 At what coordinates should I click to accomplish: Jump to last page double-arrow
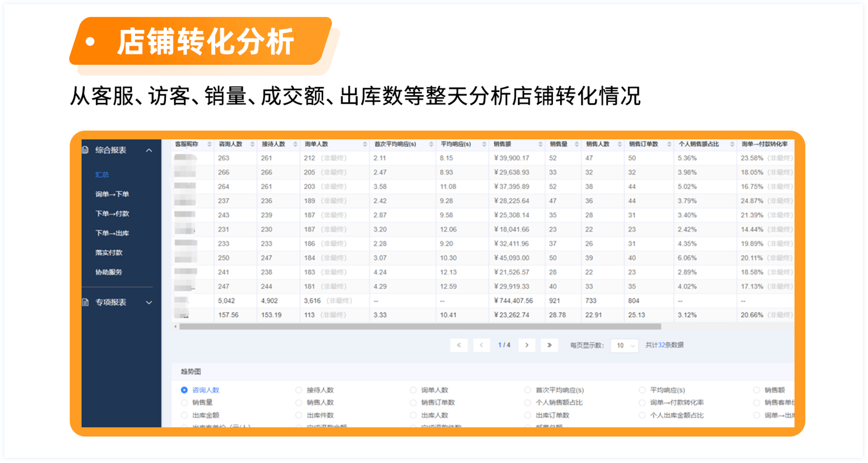[549, 345]
